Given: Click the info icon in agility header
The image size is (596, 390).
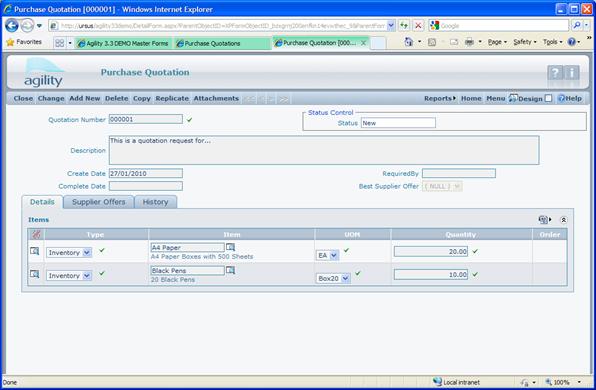Looking at the screenshot, I should pyautogui.click(x=572, y=72).
